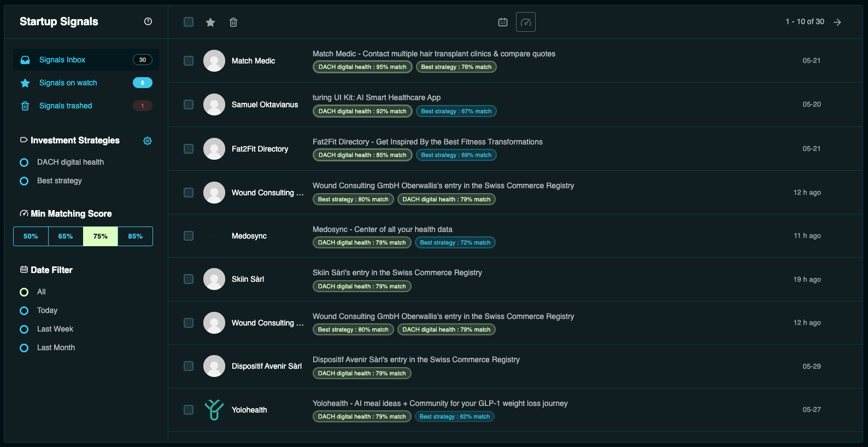Viewport: 868px width, 447px height.
Task: Open the calendar date icon
Action: click(503, 22)
